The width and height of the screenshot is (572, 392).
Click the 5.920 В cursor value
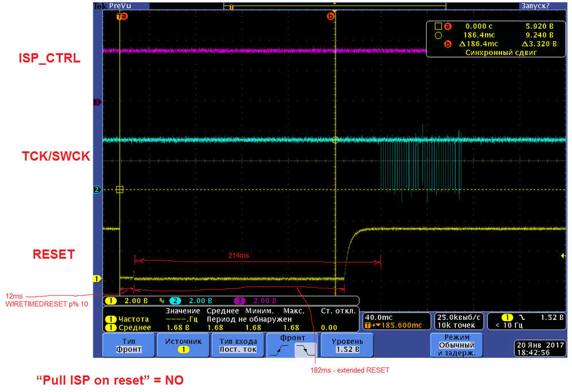pos(539,26)
